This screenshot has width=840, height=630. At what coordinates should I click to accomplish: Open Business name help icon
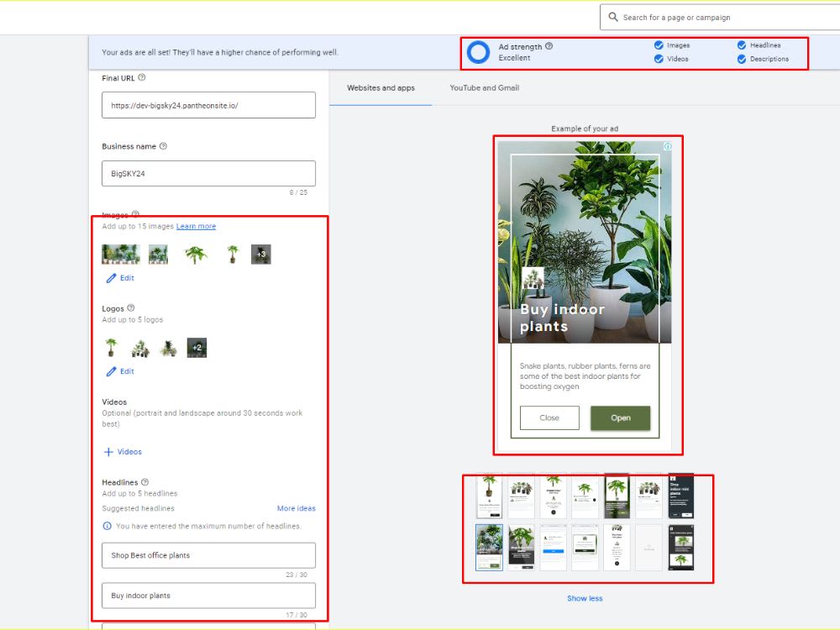(x=164, y=146)
